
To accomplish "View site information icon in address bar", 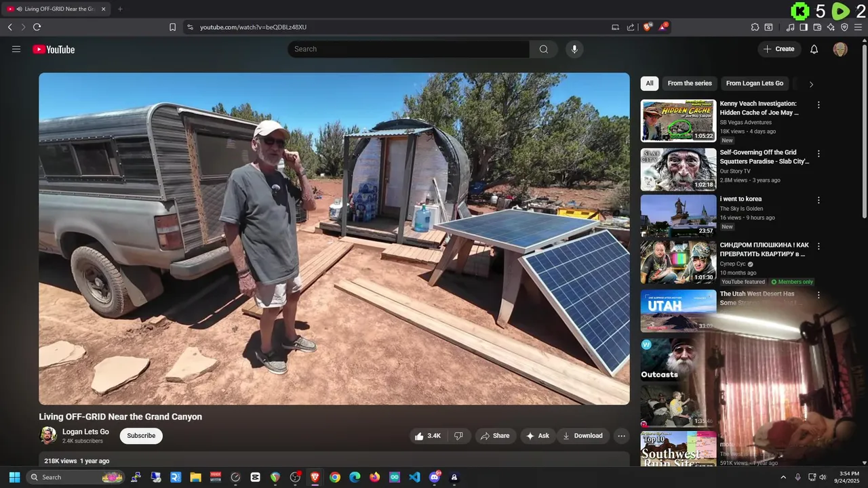I will click(190, 27).
